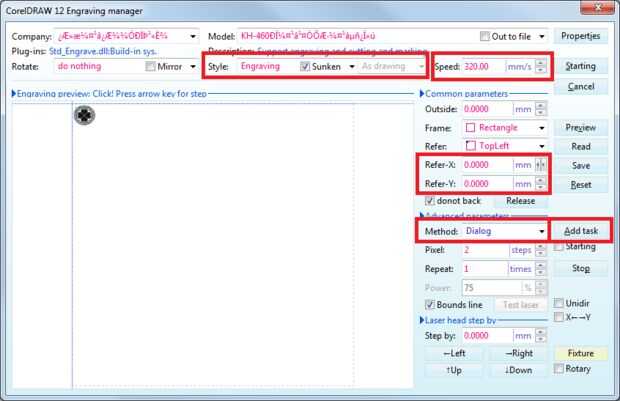Click the Std_Engrave.dll plug-in text
This screenshot has height=401, width=620.
103,51
